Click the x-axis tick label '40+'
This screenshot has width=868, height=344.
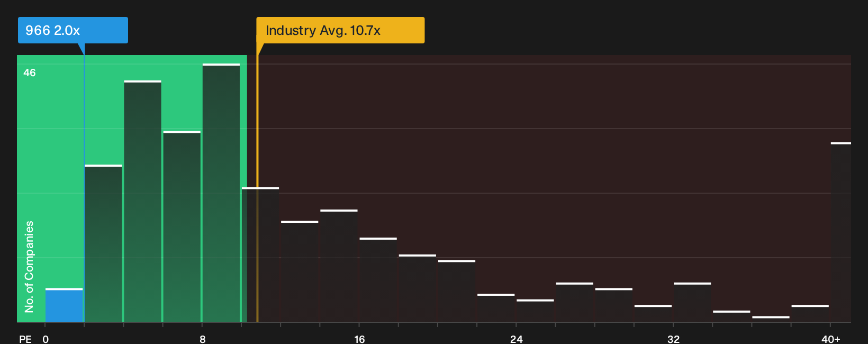click(x=831, y=339)
